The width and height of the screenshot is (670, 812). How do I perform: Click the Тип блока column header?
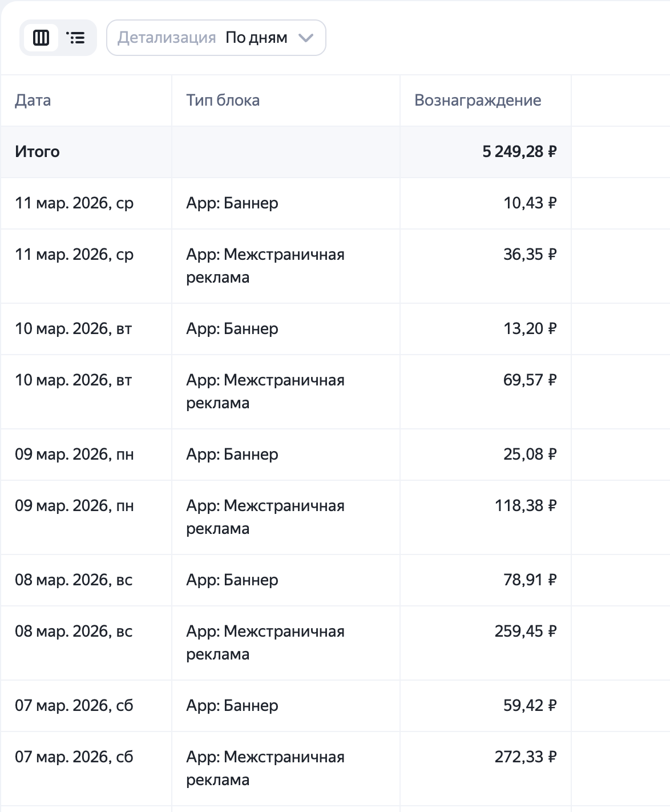[223, 101]
